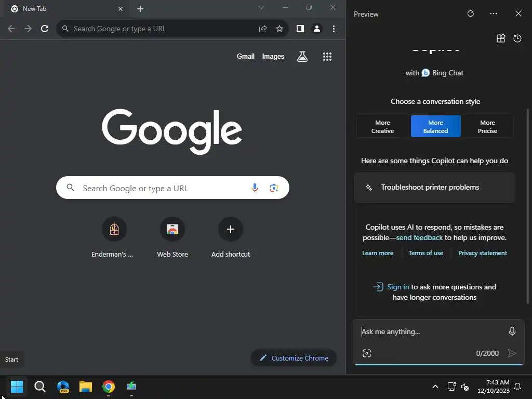The height and width of the screenshot is (399, 532).
Task: Open Google Images link
Action: click(x=273, y=56)
